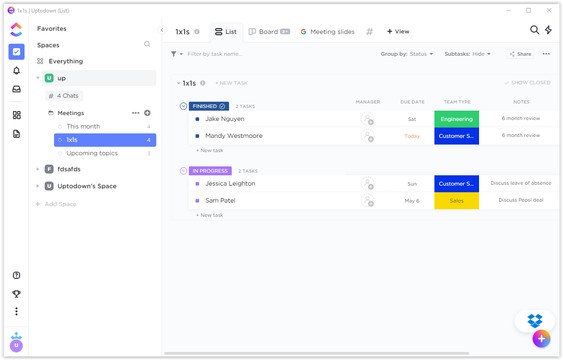This screenshot has height=360, width=563.
Task: Switch to the Board view tab
Action: (x=269, y=32)
